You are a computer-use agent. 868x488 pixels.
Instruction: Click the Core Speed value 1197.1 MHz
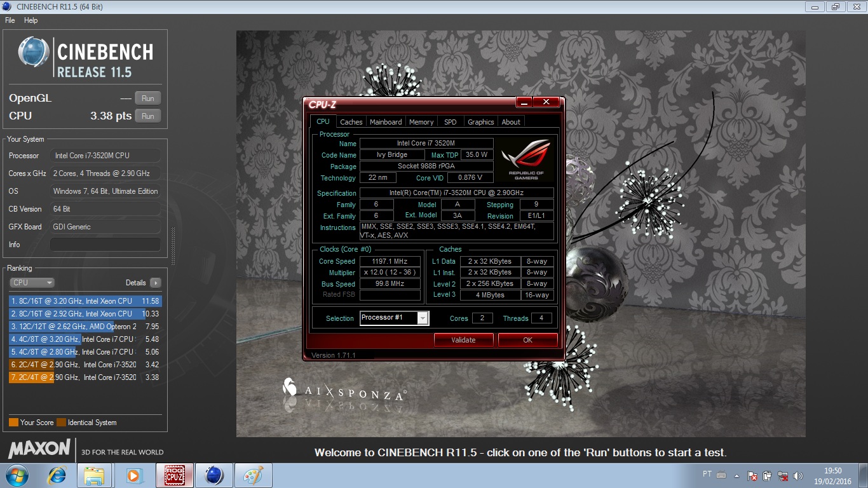[x=390, y=261]
